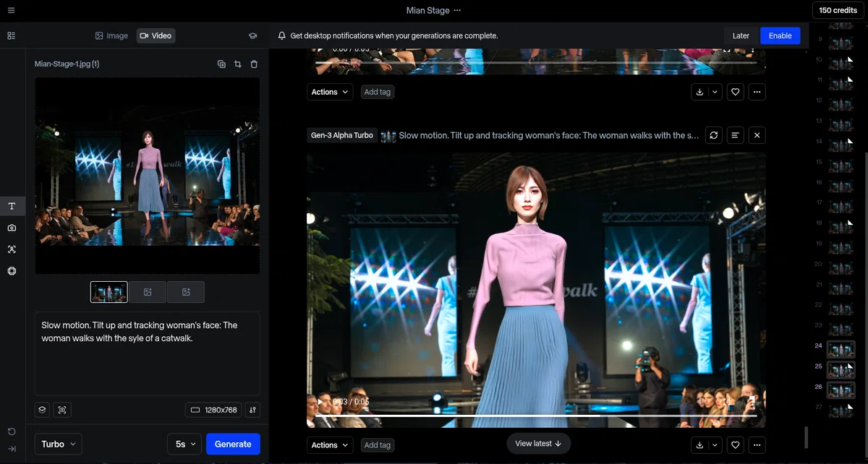868x464 pixels.
Task: Click the Gen-3 Alpha Turbo label
Action: pyautogui.click(x=342, y=135)
